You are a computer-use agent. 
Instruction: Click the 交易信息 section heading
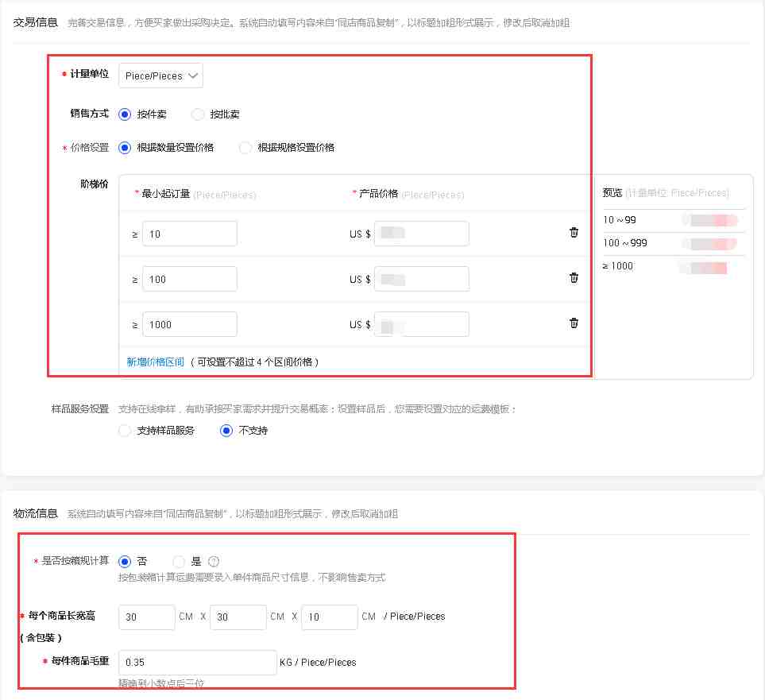coord(36,22)
